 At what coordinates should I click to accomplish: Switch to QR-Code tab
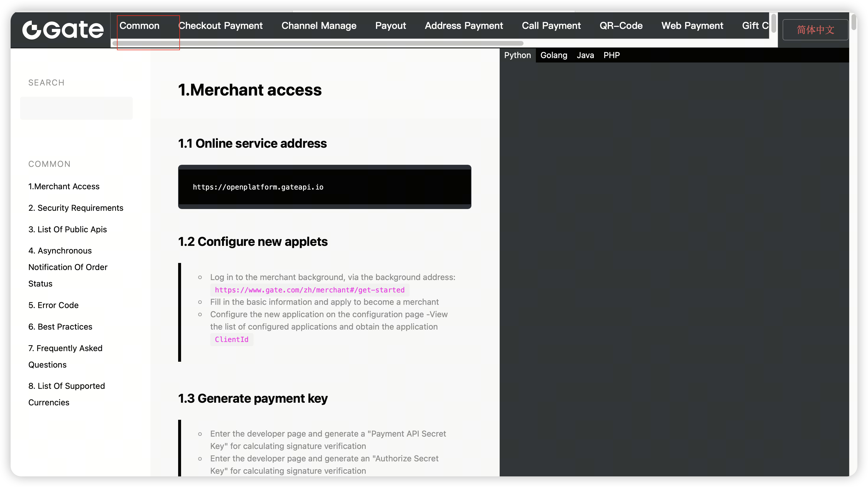click(621, 26)
